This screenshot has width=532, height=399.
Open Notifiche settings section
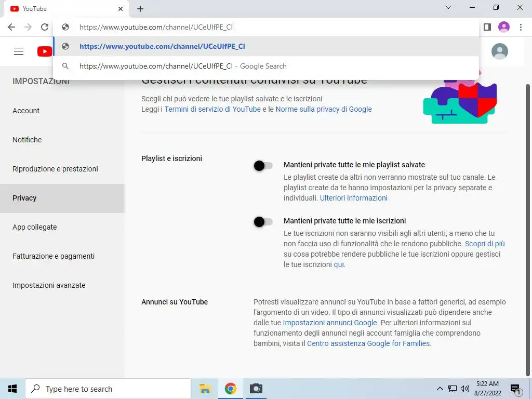click(x=62, y=140)
